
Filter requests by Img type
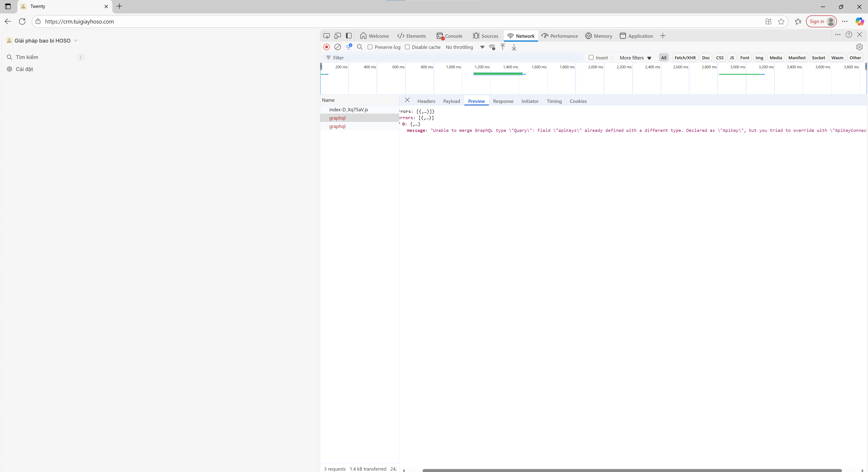[x=759, y=58]
